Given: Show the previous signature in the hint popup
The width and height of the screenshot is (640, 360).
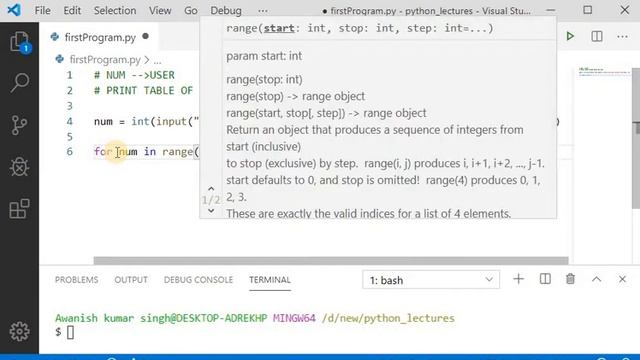Looking at the screenshot, I should point(211,189).
